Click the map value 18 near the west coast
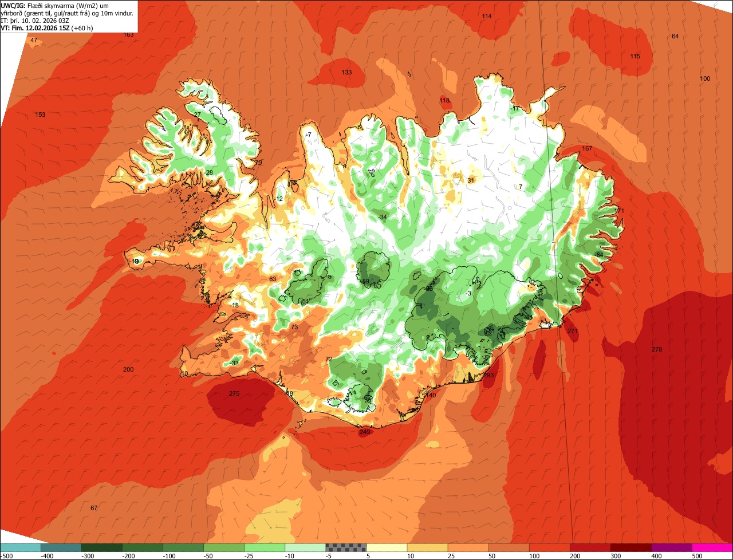Viewport: 733px width, 560px height. click(235, 305)
